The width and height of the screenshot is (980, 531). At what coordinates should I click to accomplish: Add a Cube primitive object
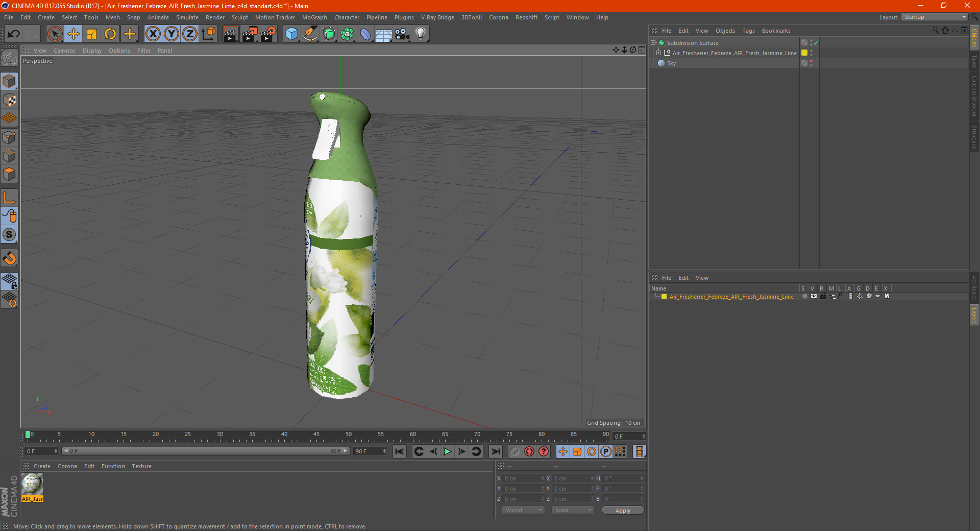[x=291, y=34]
